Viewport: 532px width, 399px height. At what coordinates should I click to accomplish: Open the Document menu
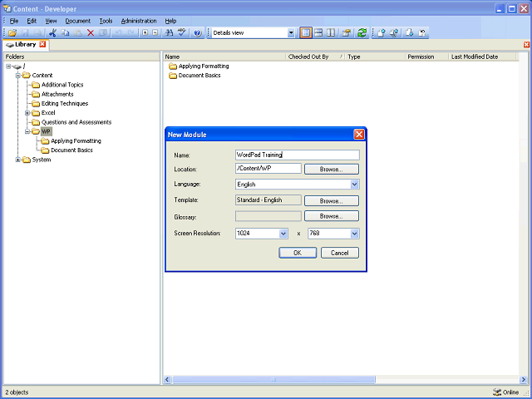78,21
